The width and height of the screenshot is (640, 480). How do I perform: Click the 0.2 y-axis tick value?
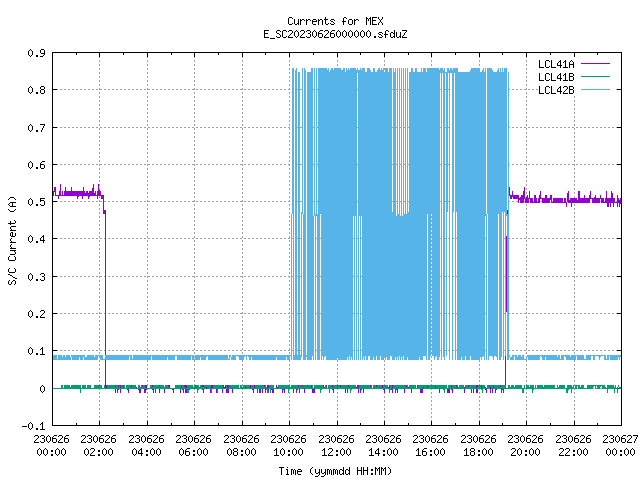click(36, 314)
